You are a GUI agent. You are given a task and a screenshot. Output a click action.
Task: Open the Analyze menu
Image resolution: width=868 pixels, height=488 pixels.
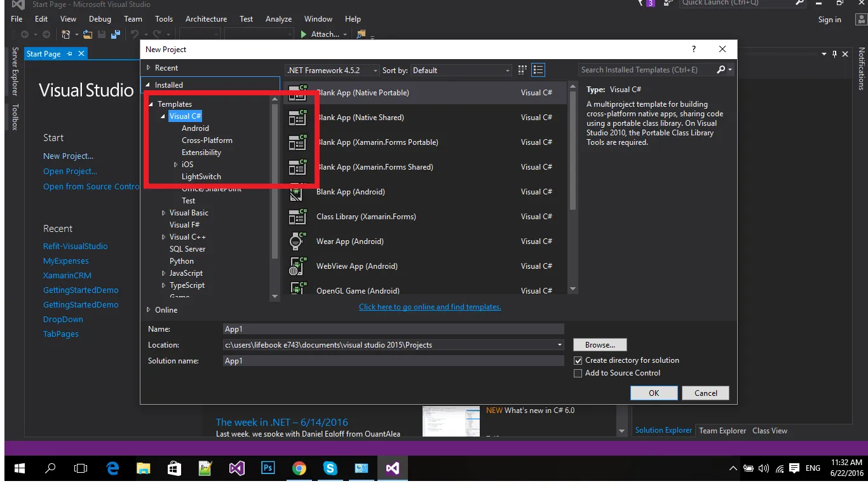pos(278,19)
